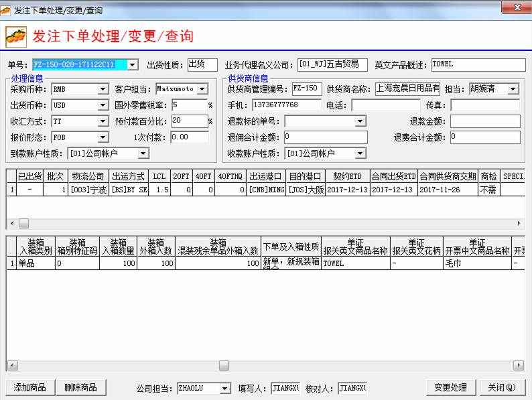Select the 单品 cell in product grid
This screenshot has height=400, width=532.
pos(36,263)
